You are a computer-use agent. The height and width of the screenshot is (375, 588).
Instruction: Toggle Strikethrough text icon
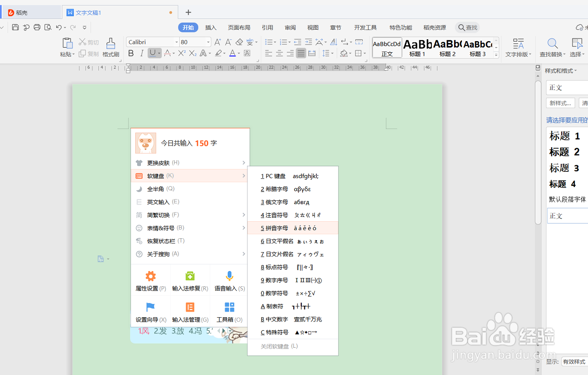tap(167, 54)
